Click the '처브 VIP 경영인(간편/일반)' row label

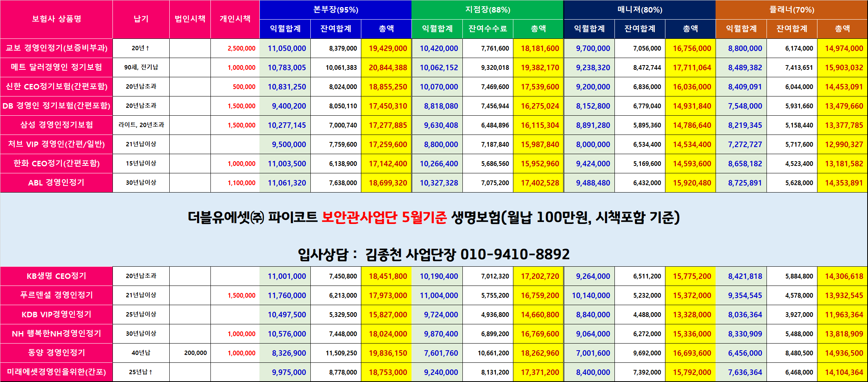click(x=56, y=144)
